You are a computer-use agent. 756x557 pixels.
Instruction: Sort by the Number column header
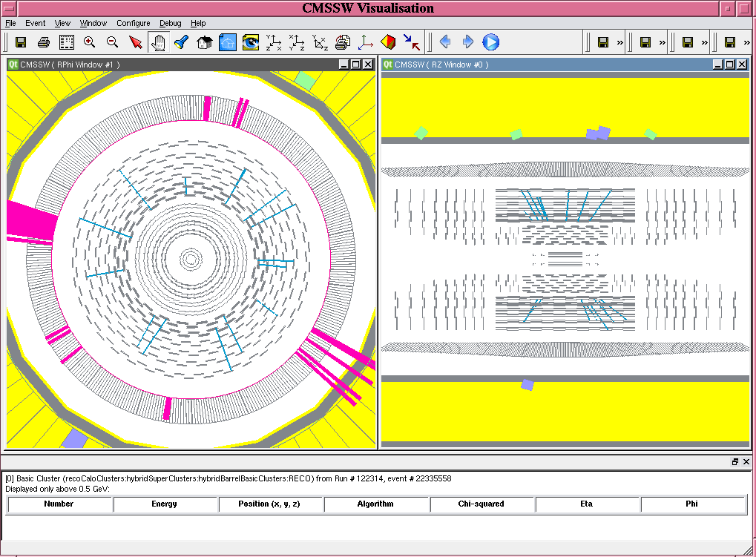(x=60, y=504)
